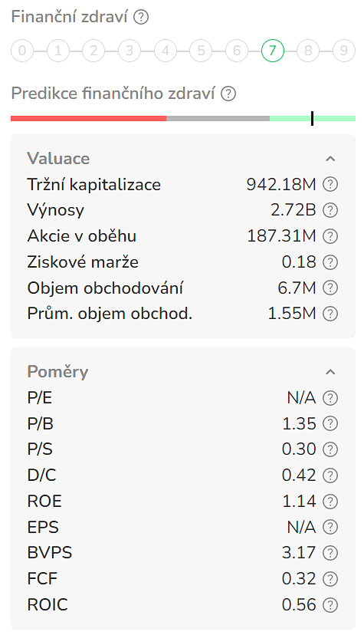Open info icon for Akcie v oběhu
The height and width of the screenshot is (635, 364).
coord(330,236)
